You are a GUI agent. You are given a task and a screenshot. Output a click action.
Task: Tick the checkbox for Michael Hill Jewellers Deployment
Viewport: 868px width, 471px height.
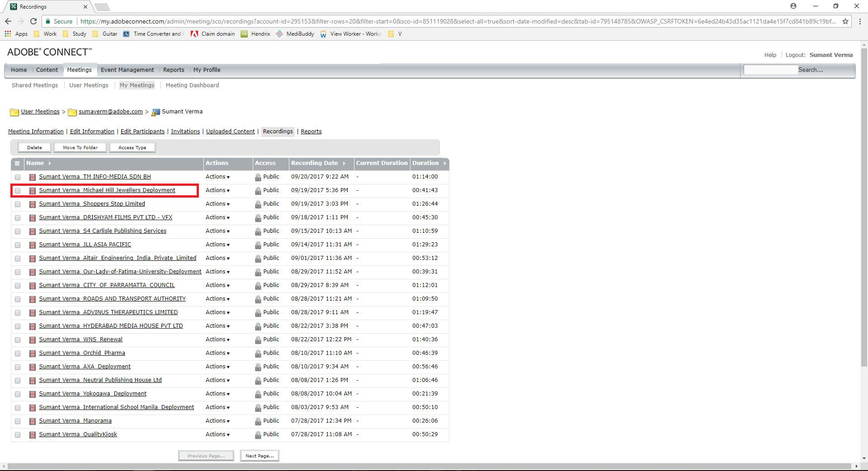click(18, 191)
